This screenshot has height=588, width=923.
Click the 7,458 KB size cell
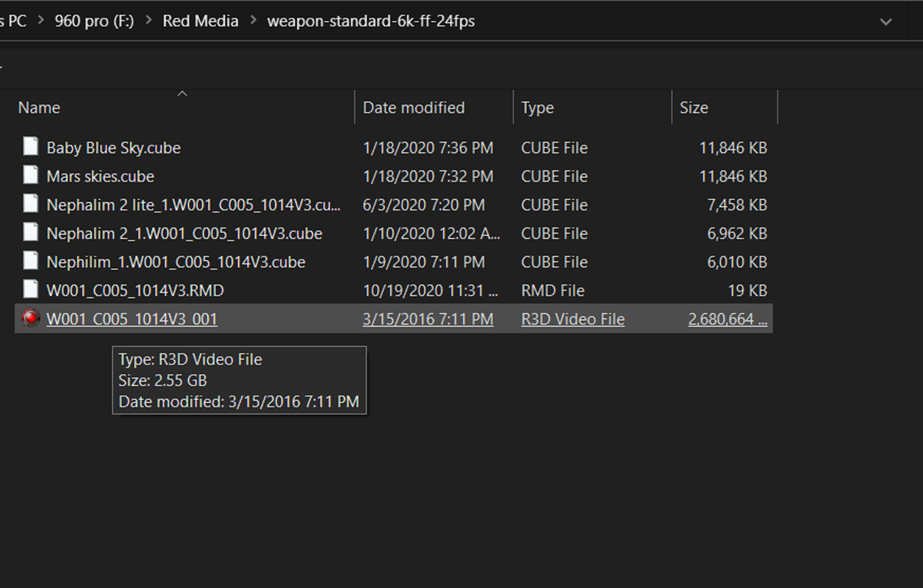[x=737, y=205]
